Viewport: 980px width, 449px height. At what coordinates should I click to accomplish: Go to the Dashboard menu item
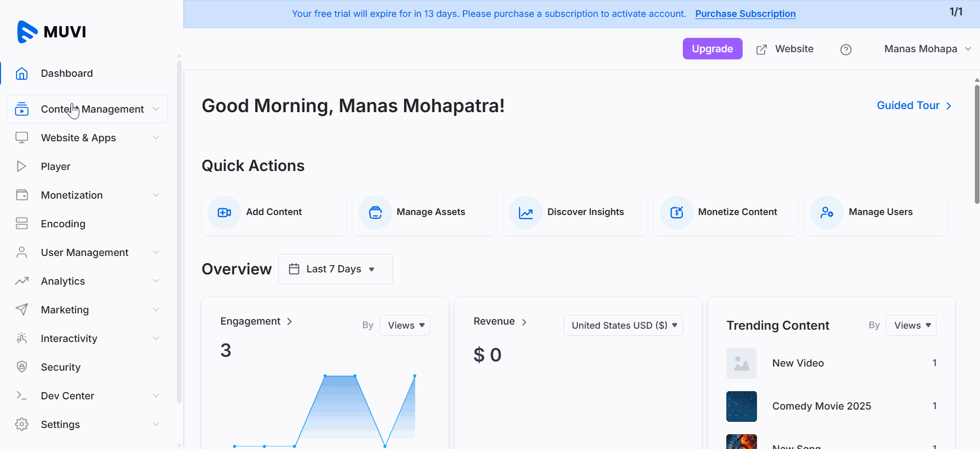coord(67,73)
